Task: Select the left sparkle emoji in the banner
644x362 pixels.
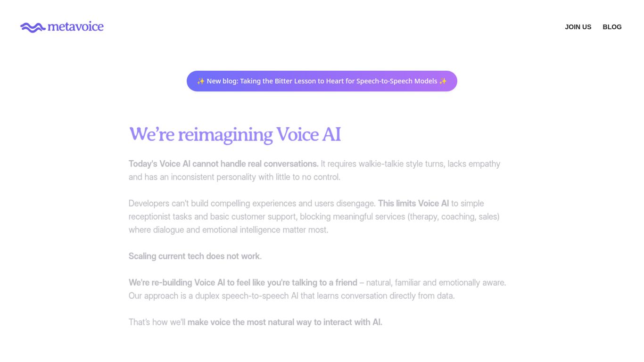Action: coord(200,81)
